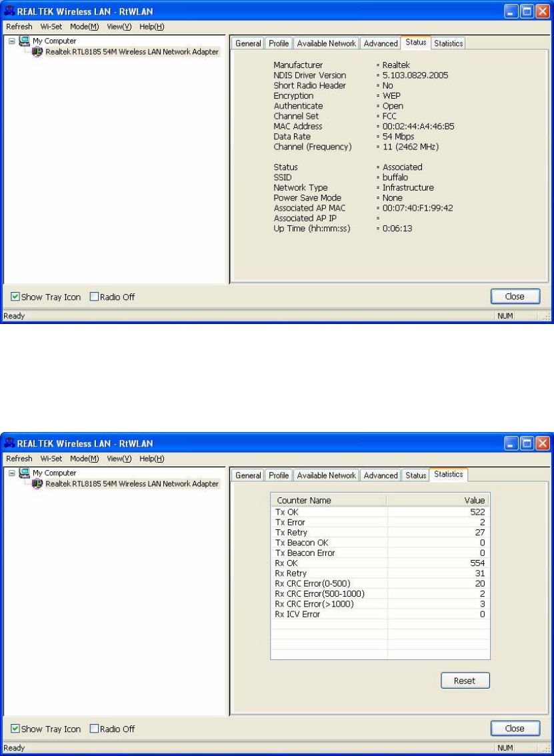
Task: Switch to the General tab in the bottom window
Action: point(248,475)
